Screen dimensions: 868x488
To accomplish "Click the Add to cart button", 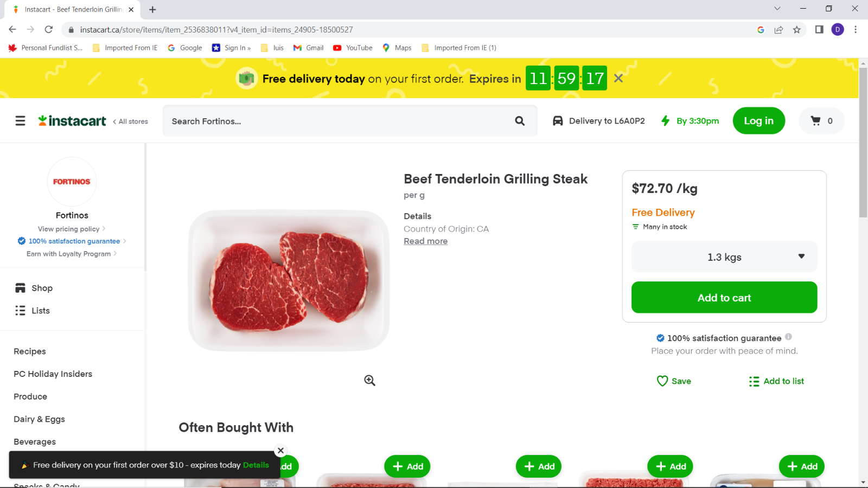I will tap(724, 297).
